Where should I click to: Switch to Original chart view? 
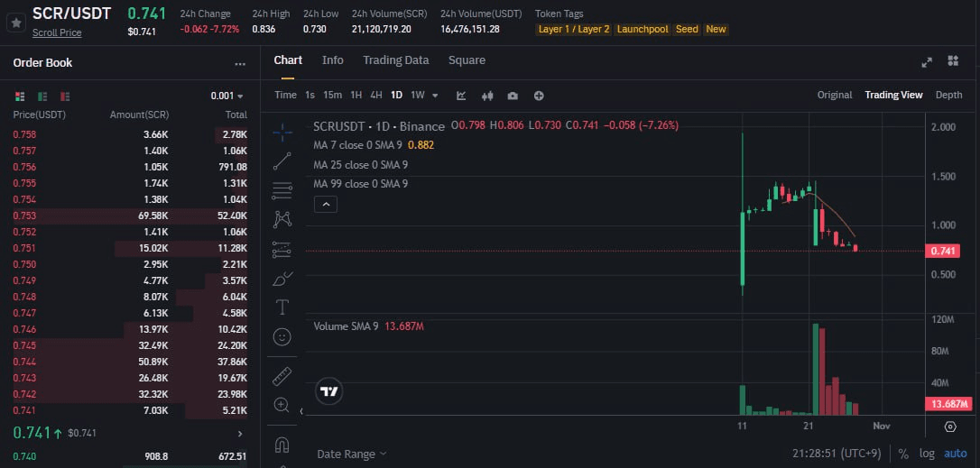point(835,95)
